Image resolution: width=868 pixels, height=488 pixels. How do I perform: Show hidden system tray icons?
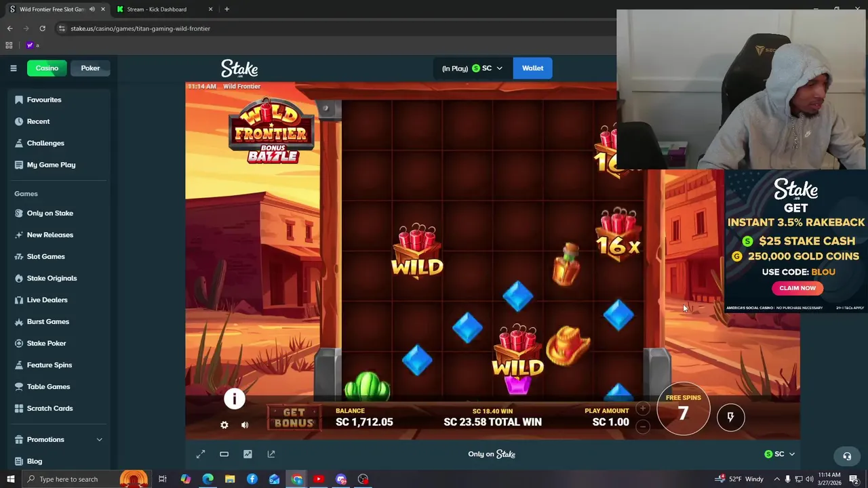776,479
